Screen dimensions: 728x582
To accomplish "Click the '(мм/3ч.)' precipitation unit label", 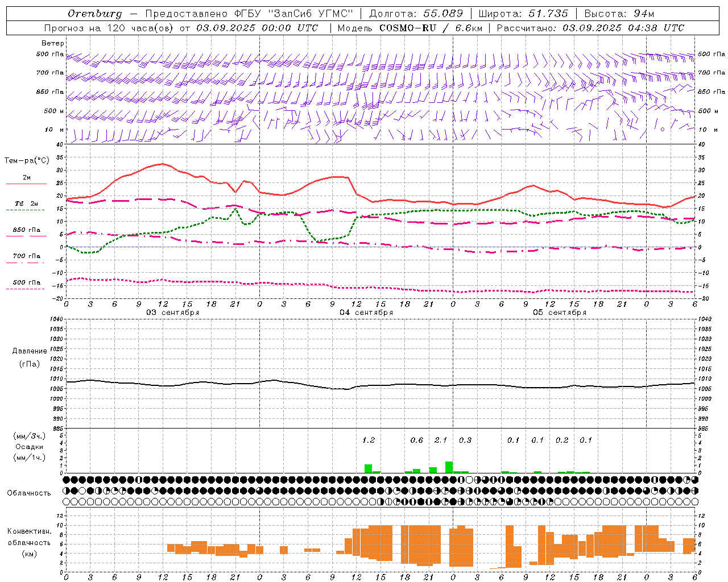I will pos(29,436).
